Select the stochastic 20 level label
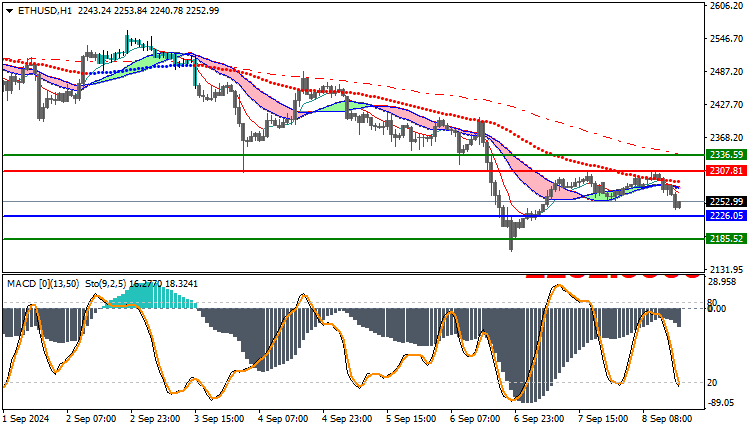 712,383
